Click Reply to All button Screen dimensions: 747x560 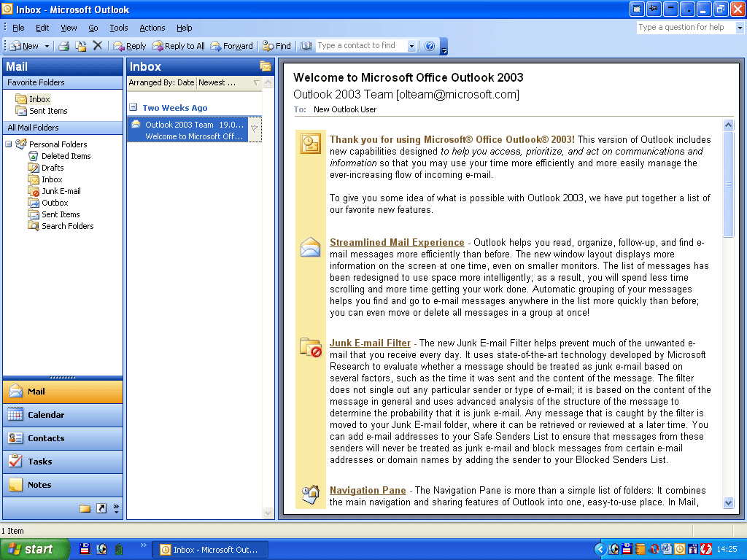178,46
